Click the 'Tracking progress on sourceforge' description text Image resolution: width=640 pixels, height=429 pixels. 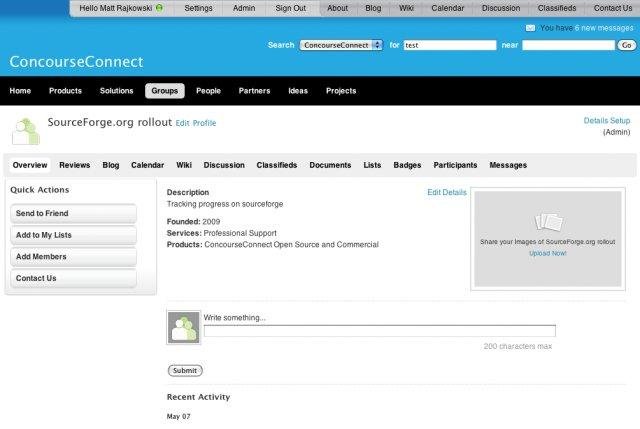pos(225,204)
